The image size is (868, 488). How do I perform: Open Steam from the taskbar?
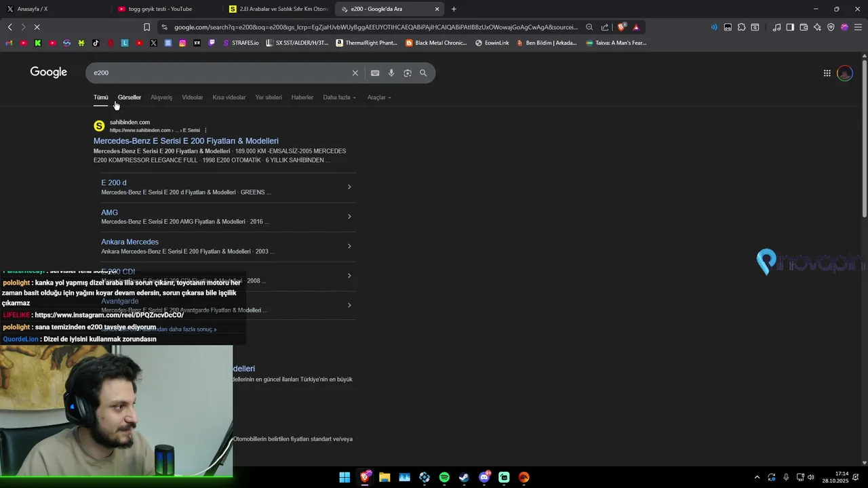[464, 477]
